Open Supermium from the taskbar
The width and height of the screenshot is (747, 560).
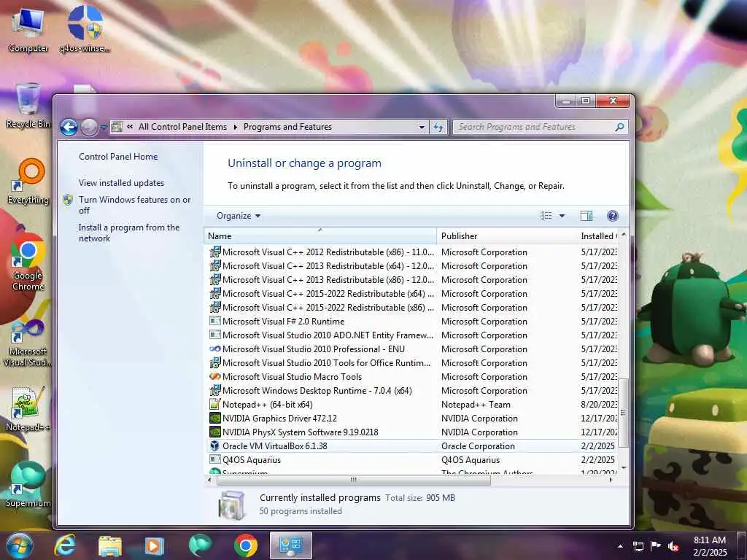pyautogui.click(x=200, y=545)
